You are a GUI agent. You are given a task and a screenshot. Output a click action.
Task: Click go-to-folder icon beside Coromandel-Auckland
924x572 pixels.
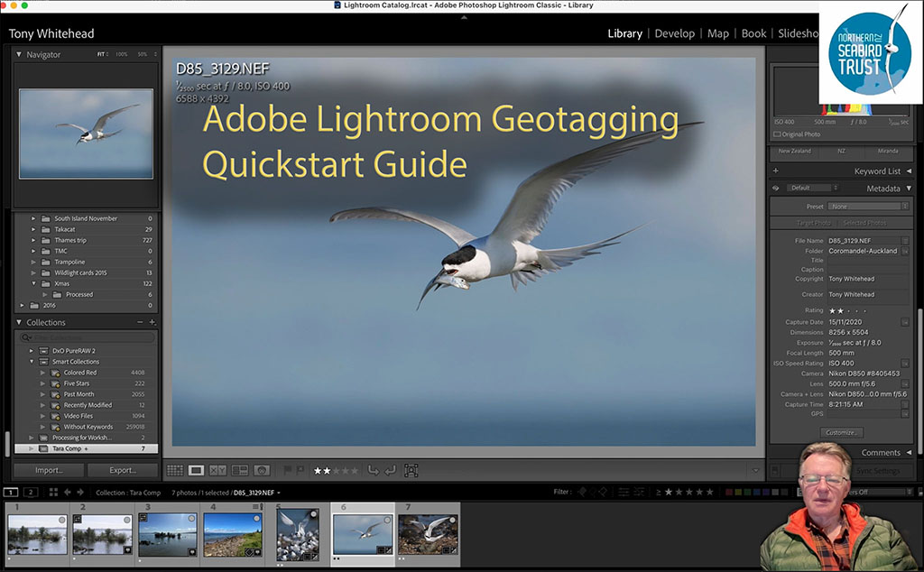[905, 251]
